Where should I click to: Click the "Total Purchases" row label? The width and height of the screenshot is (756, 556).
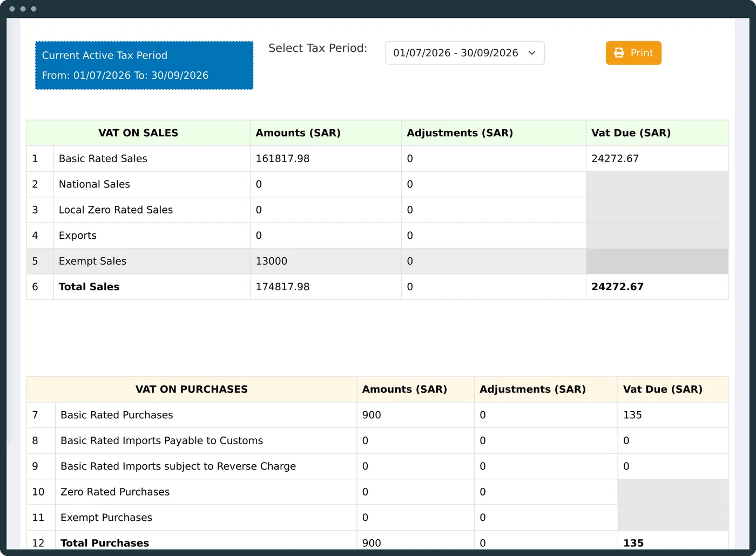pyautogui.click(x=105, y=543)
